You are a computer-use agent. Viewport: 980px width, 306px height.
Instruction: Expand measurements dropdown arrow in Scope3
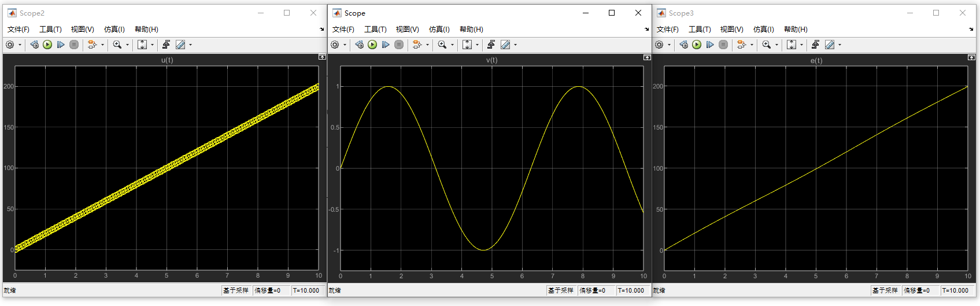840,45
